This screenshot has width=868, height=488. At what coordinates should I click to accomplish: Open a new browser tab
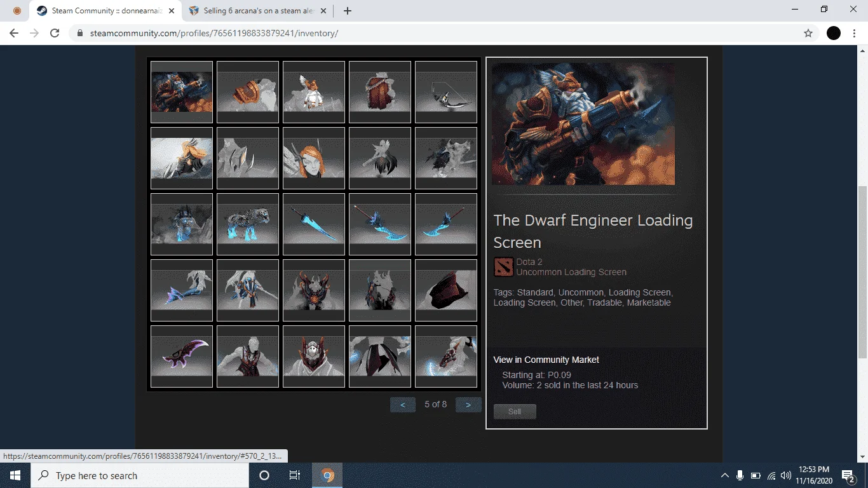point(348,11)
